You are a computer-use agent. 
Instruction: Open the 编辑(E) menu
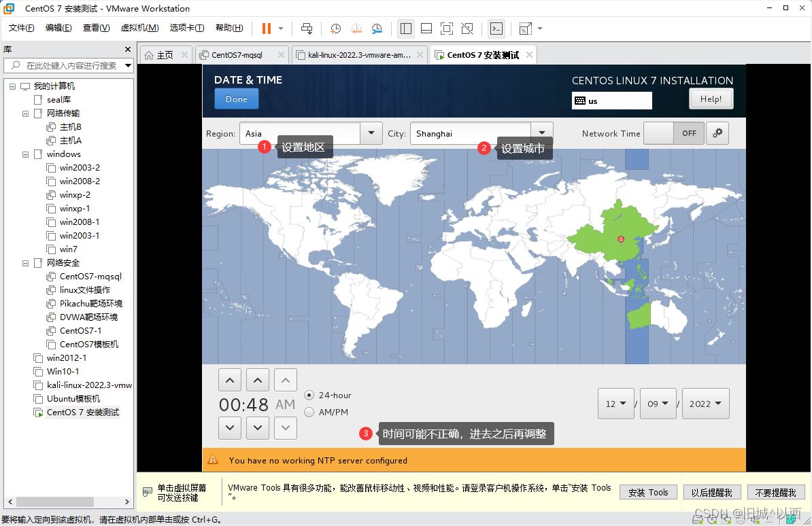(x=58, y=28)
